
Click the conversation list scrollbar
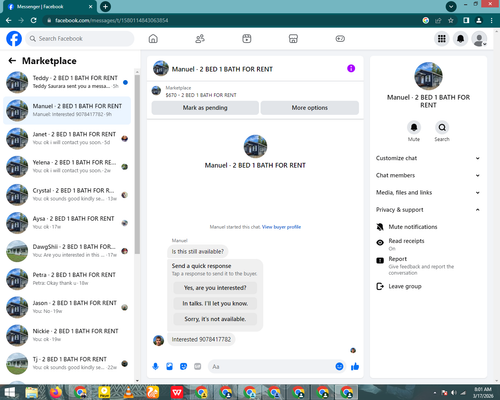[137, 165]
